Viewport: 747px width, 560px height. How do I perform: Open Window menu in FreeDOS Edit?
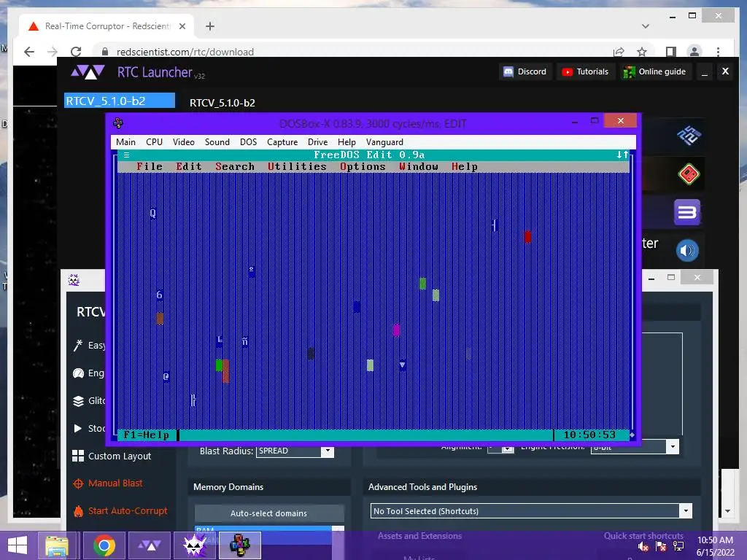point(419,167)
